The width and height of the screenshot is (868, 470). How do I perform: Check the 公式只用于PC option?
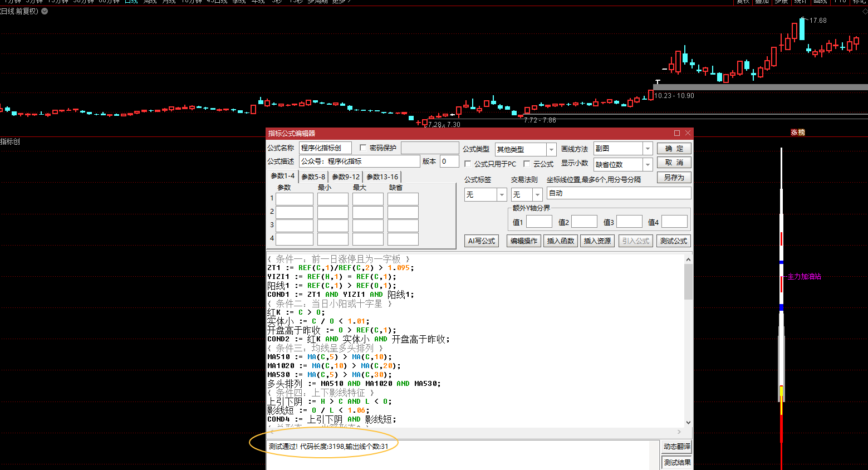click(x=468, y=164)
